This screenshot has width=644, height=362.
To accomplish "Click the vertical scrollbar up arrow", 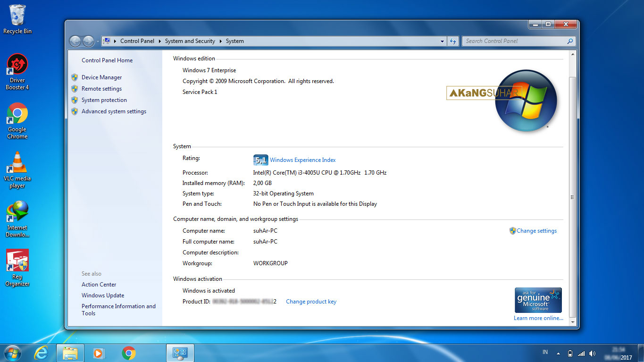I will coord(573,55).
